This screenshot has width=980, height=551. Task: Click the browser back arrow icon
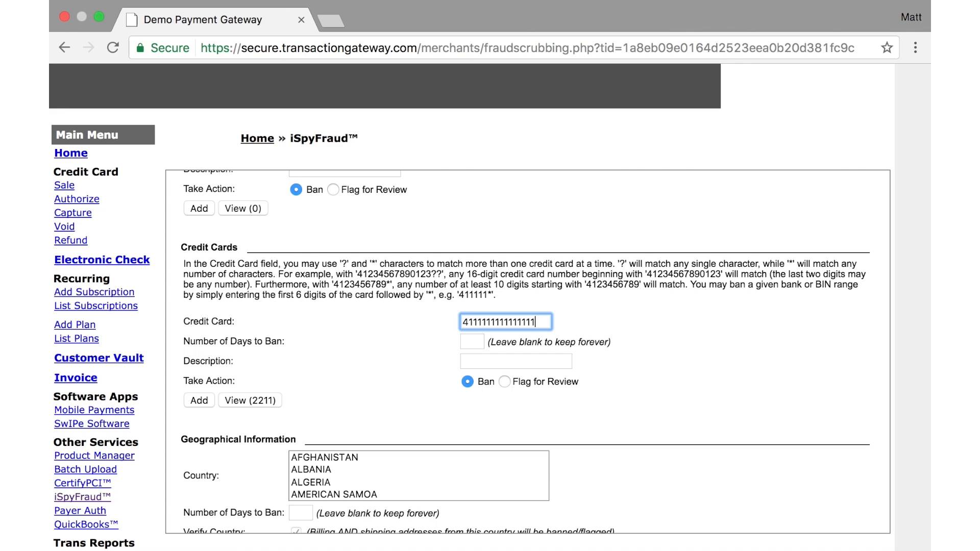tap(64, 47)
